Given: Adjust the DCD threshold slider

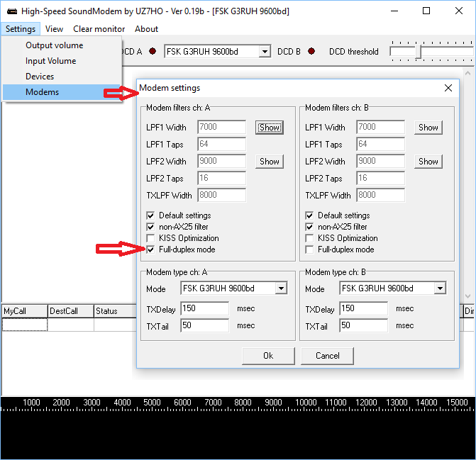Looking at the screenshot, I should (419, 52).
